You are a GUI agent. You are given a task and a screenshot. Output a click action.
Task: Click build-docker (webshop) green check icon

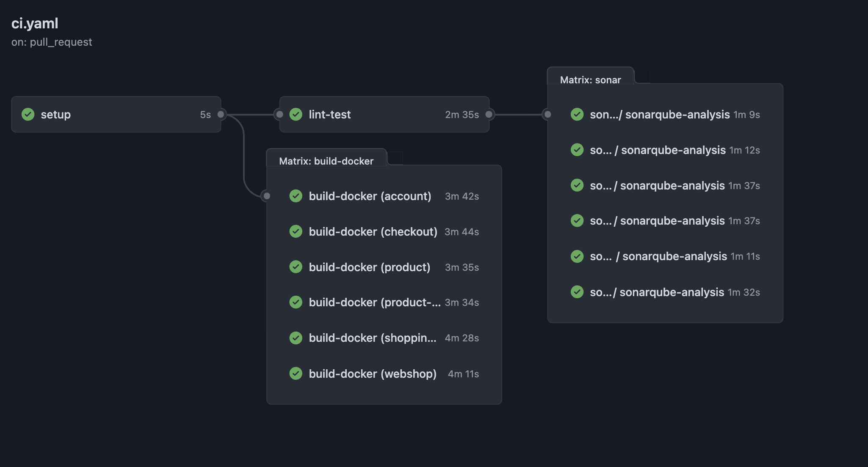(x=296, y=374)
